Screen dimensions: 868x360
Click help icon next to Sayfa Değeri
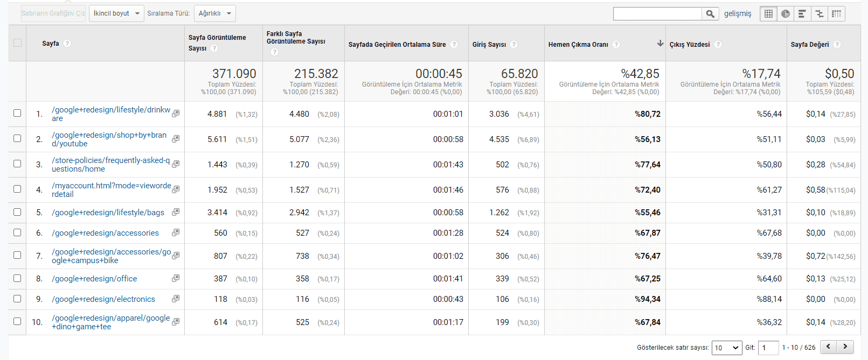tap(837, 45)
